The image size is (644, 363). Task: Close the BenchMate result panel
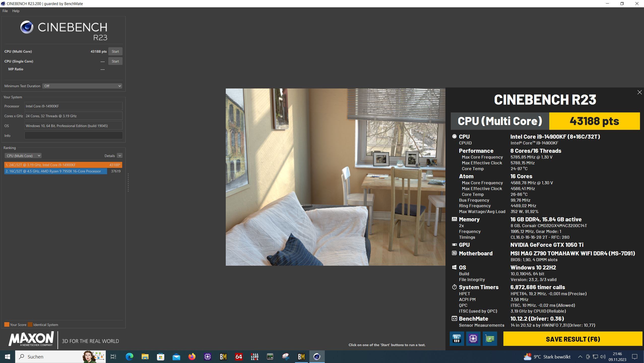coord(639,92)
